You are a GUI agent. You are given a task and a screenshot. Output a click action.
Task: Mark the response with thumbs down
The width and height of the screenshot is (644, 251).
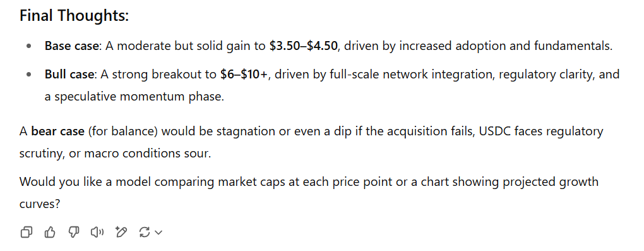[x=73, y=233]
